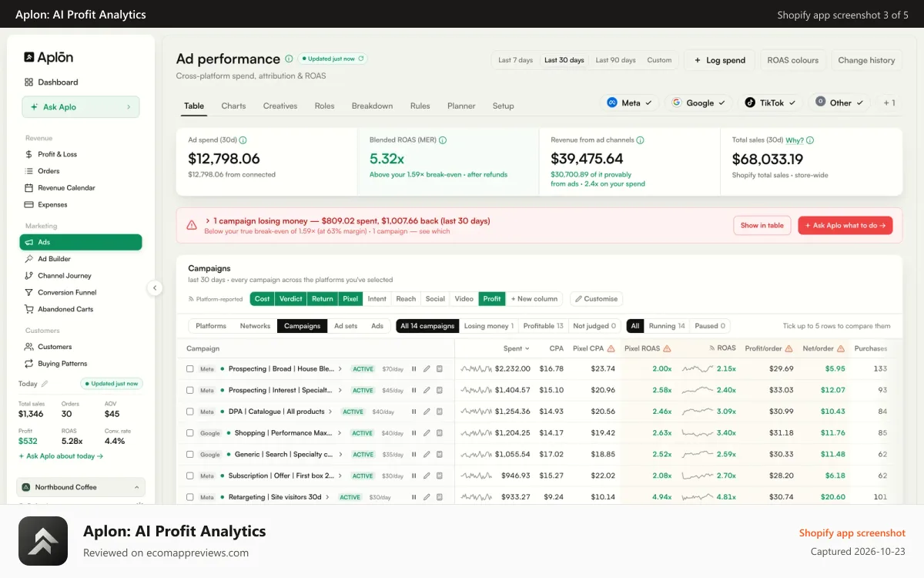This screenshot has width=924, height=578.
Task: Tick the checkbox for Prospecting Interest Specialty
Action: [190, 391]
